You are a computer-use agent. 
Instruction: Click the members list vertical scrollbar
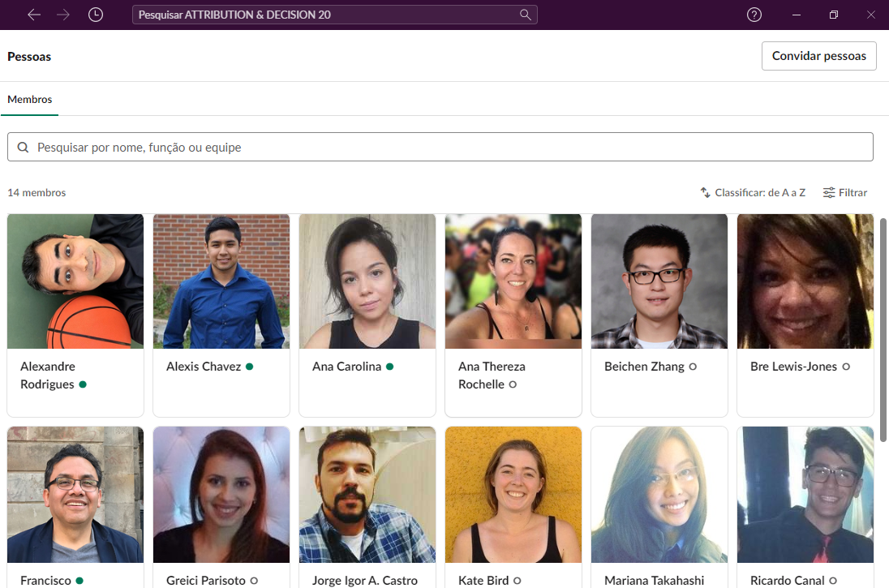pos(883,329)
